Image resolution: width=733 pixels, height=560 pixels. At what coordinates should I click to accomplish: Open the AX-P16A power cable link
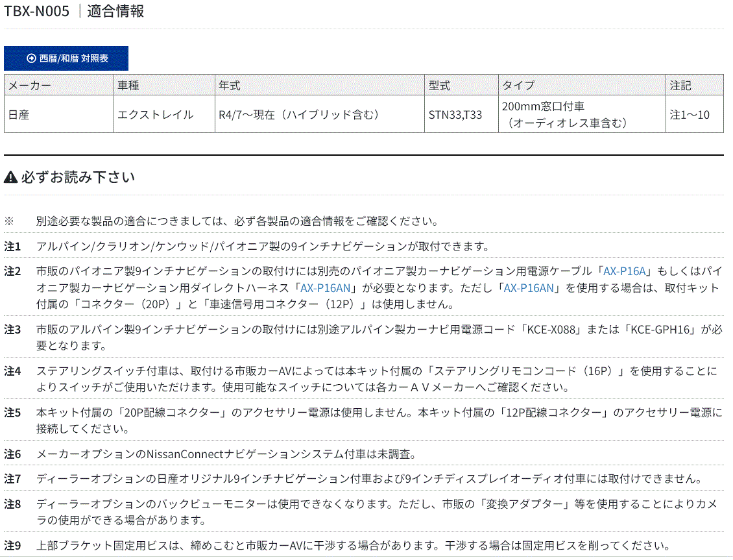(x=627, y=271)
